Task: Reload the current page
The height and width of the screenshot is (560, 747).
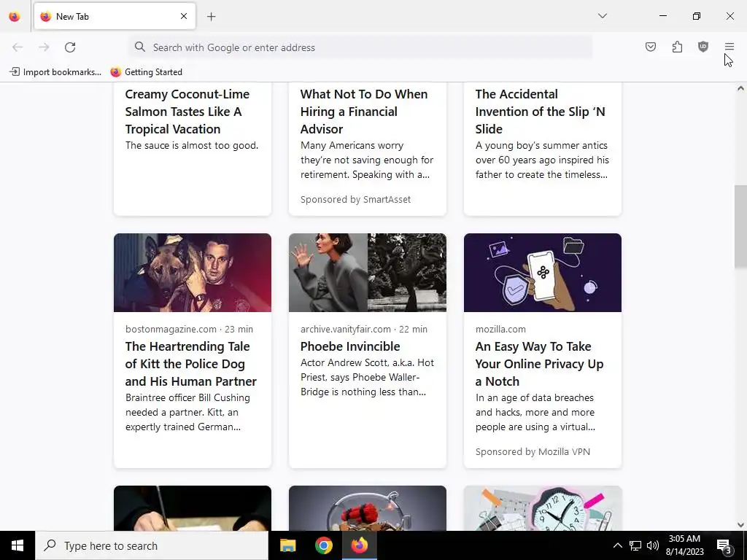Action: 70,47
